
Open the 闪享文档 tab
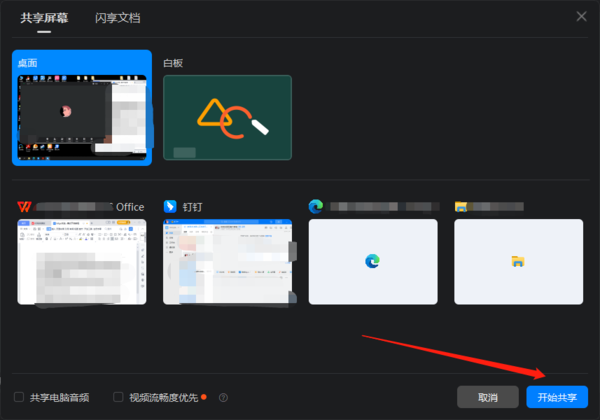pos(117,18)
